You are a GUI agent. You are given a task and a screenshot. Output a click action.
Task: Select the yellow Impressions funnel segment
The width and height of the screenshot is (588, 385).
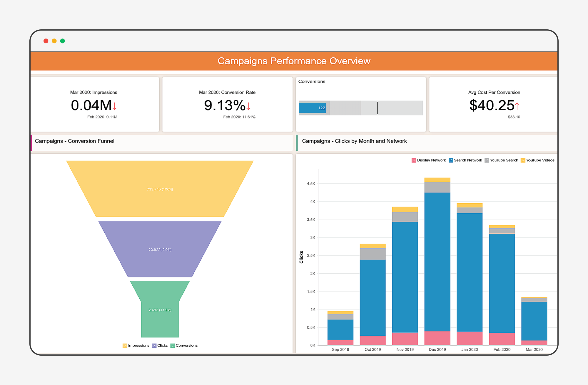click(160, 189)
